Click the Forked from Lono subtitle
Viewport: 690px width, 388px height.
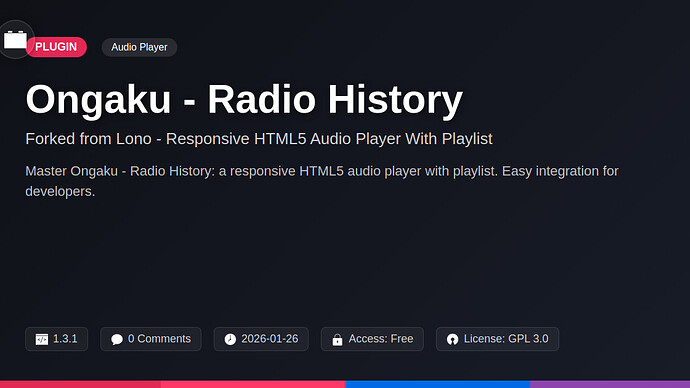tap(259, 139)
